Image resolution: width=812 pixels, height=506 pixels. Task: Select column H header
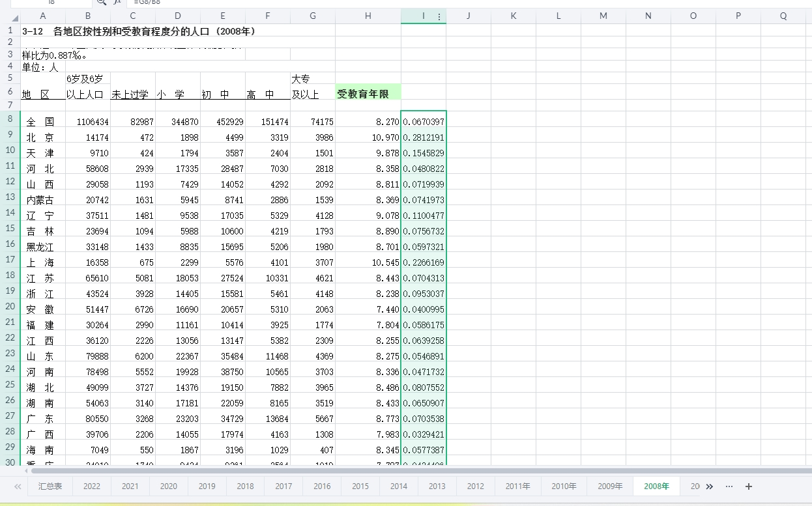pos(368,16)
